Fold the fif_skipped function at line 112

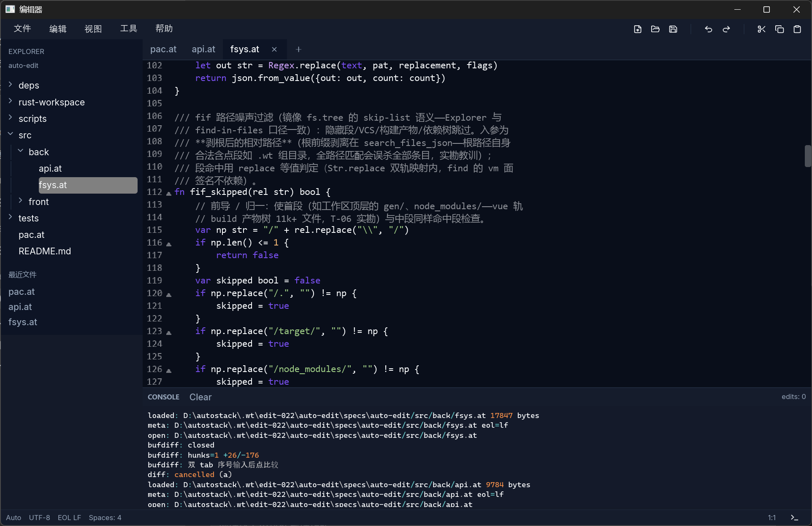tap(169, 194)
